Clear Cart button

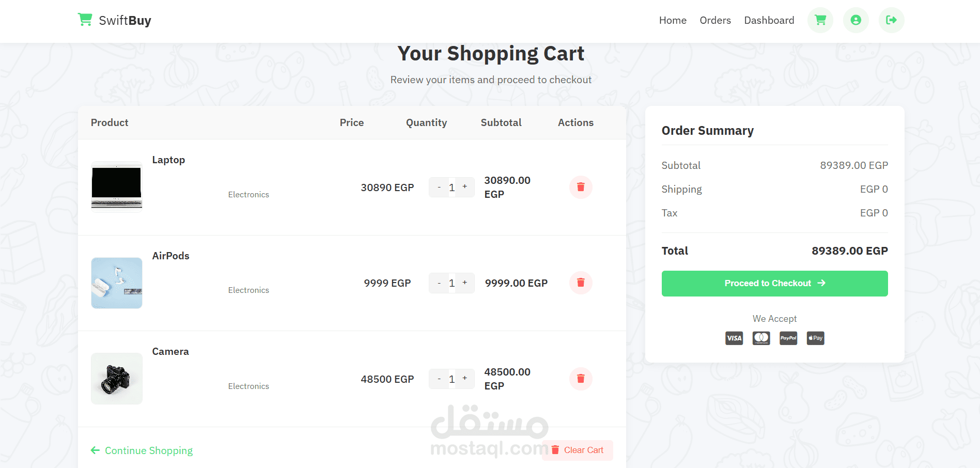[578, 450]
